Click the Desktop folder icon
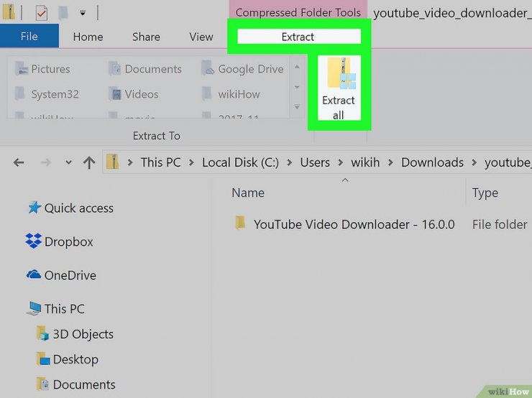This screenshot has width=532, height=398. (x=42, y=358)
